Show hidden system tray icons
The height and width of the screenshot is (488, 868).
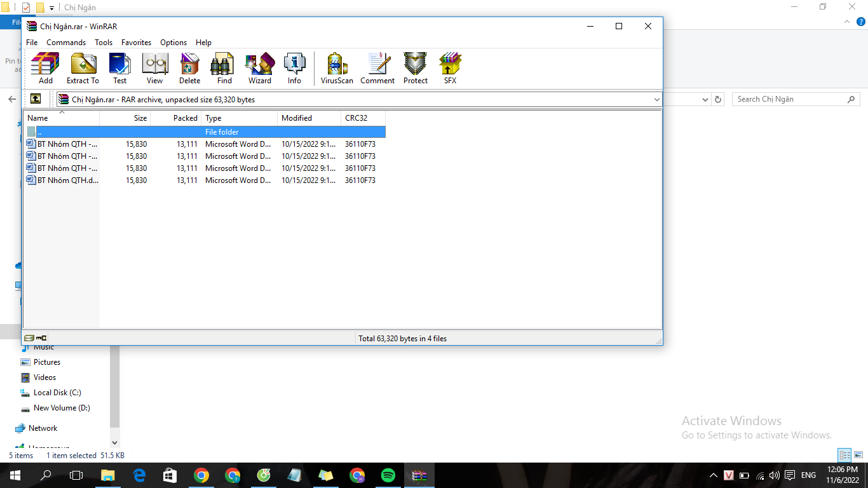(x=713, y=475)
